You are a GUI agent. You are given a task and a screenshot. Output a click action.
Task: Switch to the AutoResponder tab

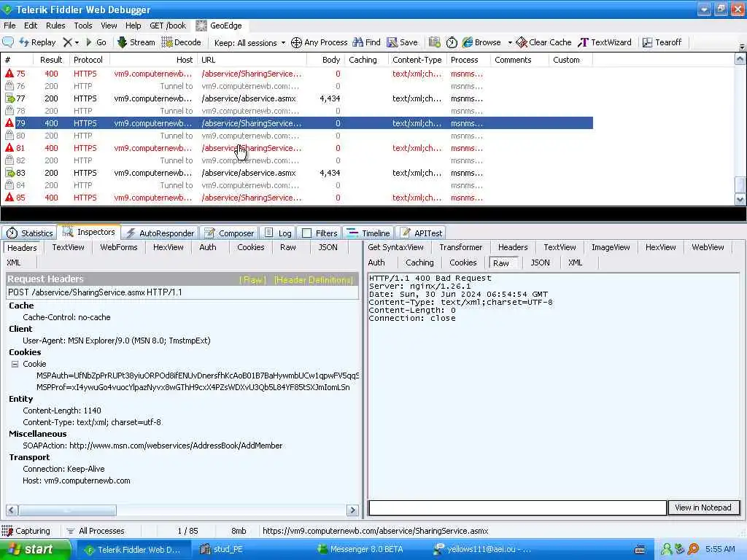tap(160, 233)
